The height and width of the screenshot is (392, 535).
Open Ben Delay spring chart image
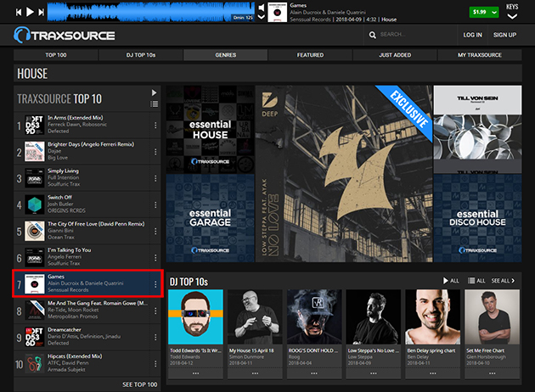coord(432,317)
